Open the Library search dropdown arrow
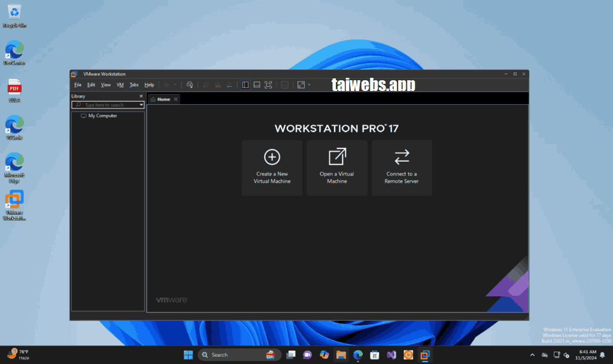 [x=141, y=105]
